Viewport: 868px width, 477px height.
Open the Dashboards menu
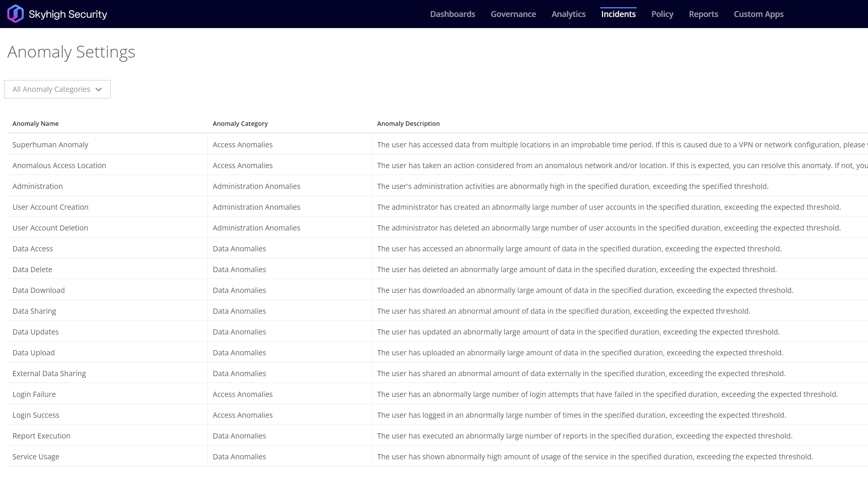453,14
